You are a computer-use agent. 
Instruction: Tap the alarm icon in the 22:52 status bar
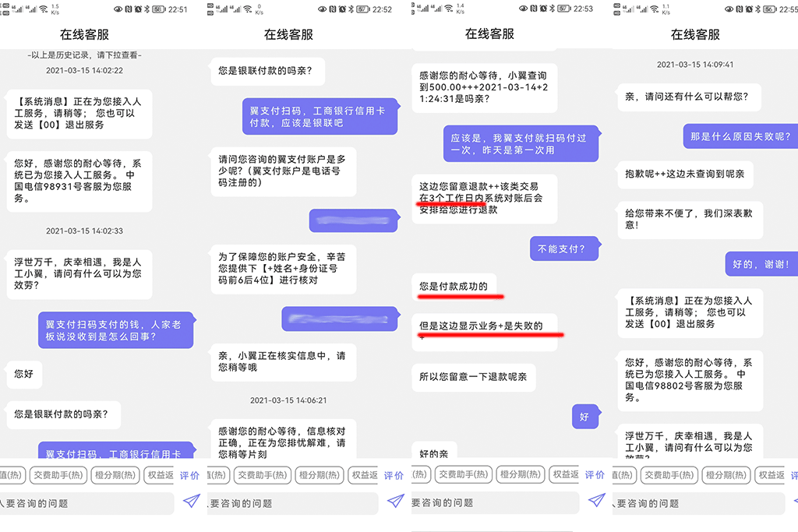pyautogui.click(x=342, y=9)
